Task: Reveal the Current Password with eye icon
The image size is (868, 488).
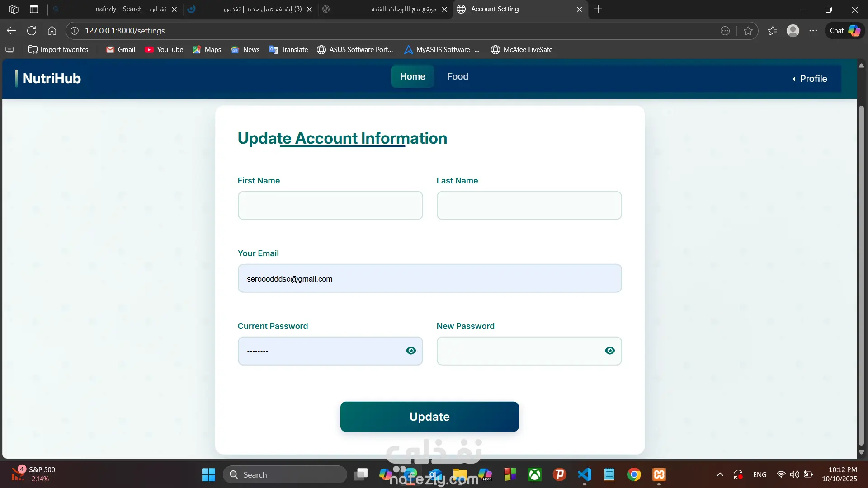Action: click(410, 351)
